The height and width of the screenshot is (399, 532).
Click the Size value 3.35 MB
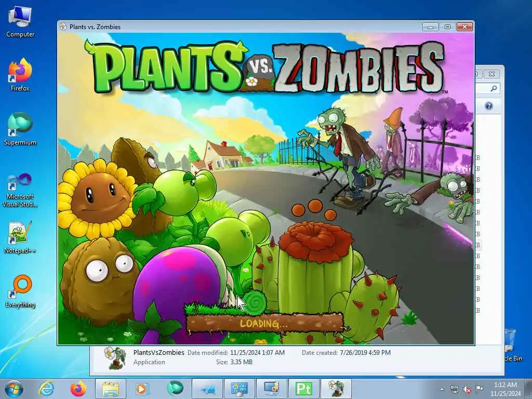241,362
